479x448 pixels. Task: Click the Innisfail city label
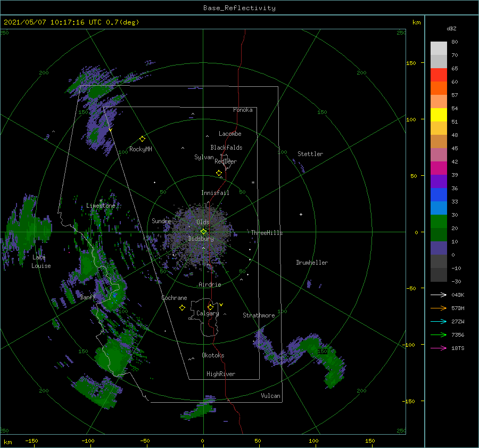coord(215,193)
